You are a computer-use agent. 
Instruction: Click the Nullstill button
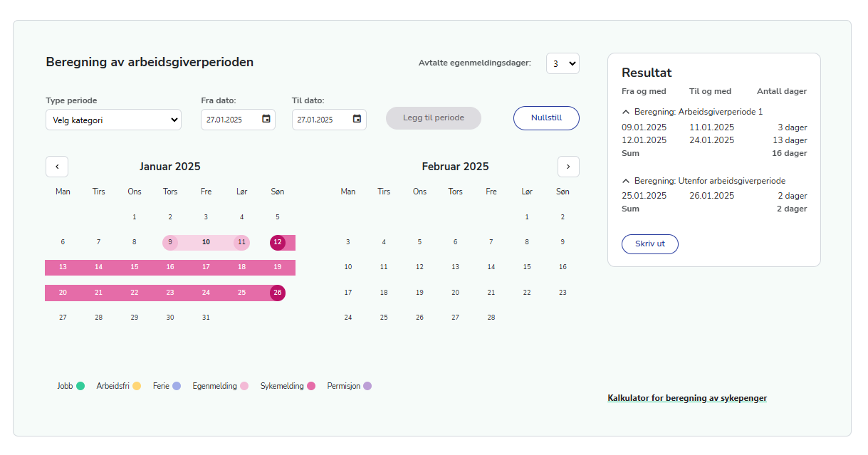coord(546,117)
